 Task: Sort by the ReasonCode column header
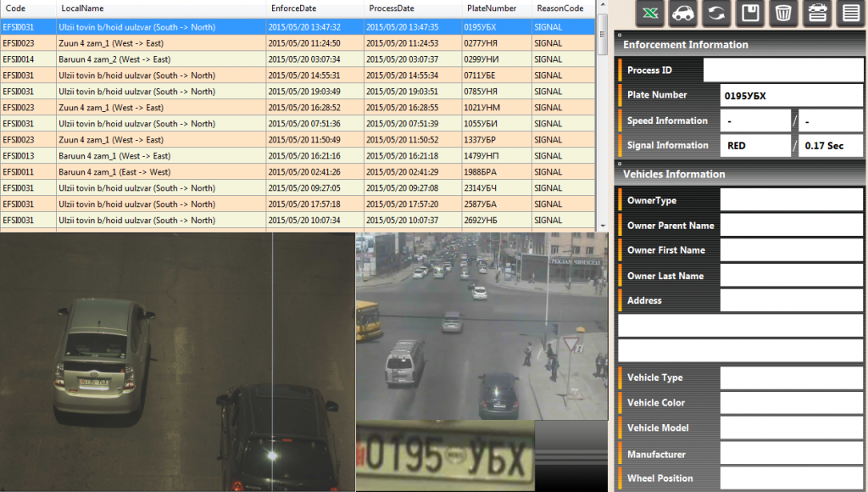click(560, 8)
